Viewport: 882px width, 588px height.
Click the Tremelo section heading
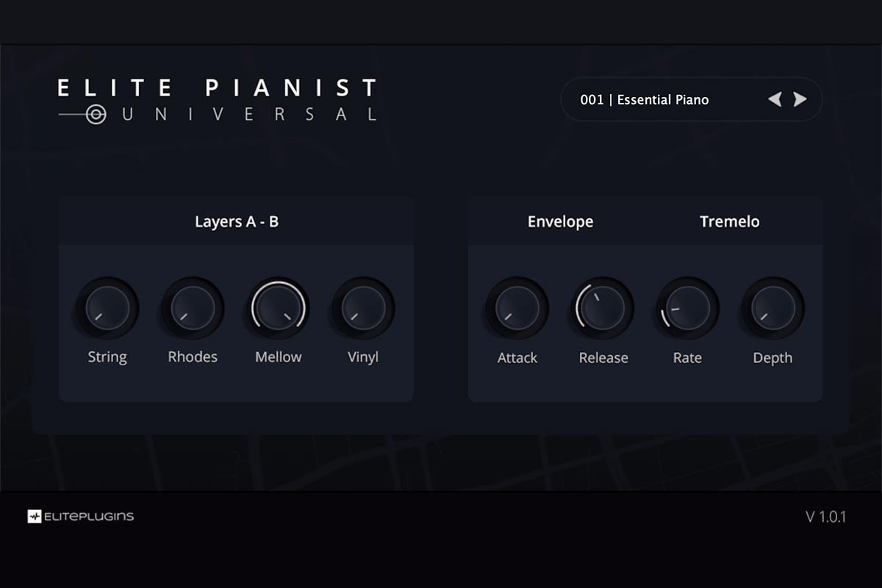(730, 221)
